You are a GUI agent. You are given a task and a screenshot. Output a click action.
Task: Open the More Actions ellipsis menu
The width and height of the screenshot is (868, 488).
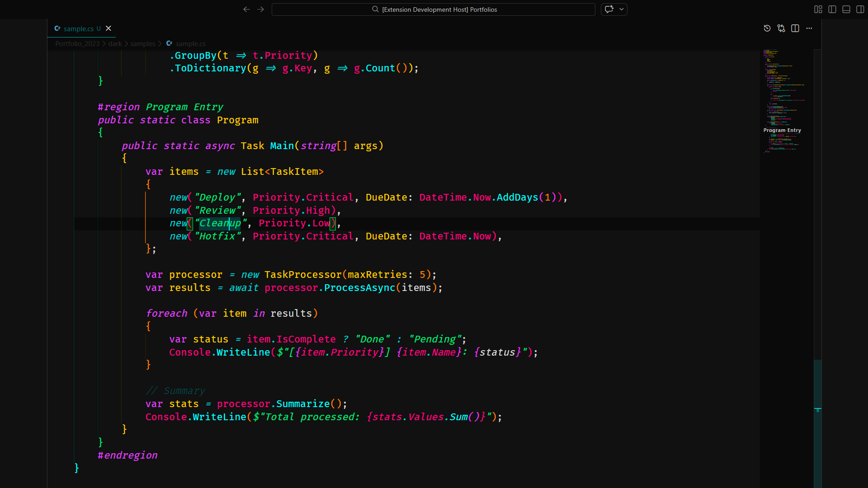(x=809, y=28)
